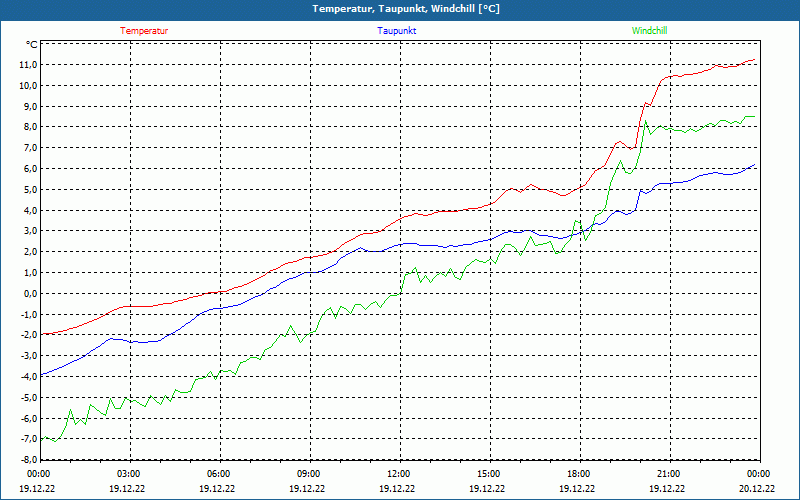Select the 6,0 y-axis value
800x500 pixels.
click(x=30, y=169)
